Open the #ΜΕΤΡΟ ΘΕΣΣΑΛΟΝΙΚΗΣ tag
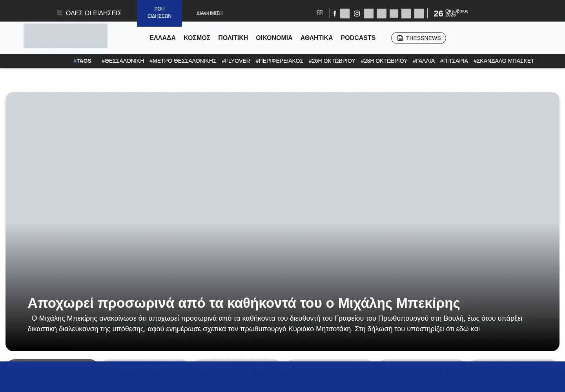This screenshot has height=392, width=565. 183,61
